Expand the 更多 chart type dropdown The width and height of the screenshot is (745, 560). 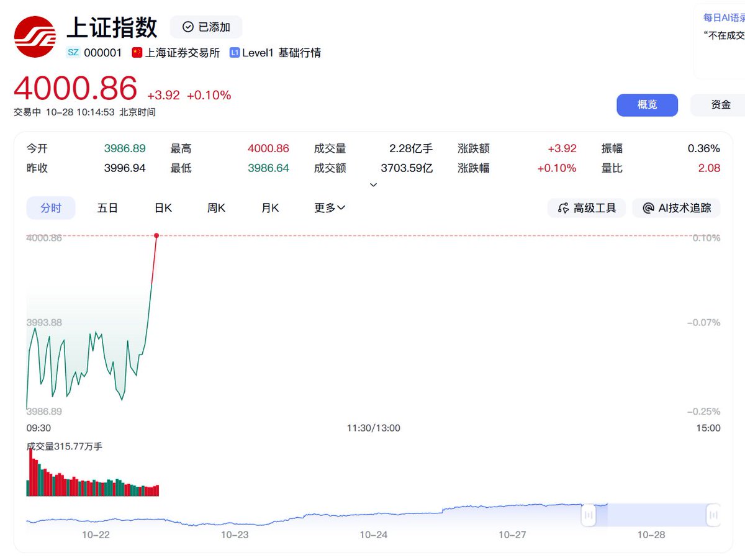click(x=328, y=208)
